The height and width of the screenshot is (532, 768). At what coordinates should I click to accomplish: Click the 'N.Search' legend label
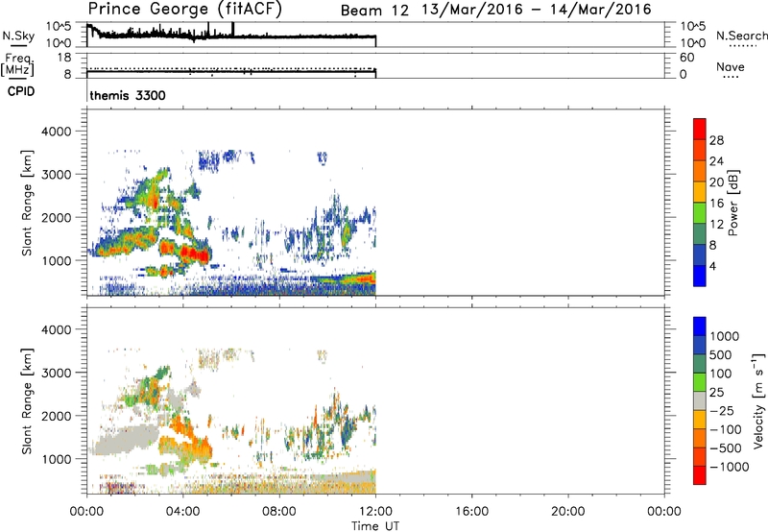pyautogui.click(x=741, y=36)
